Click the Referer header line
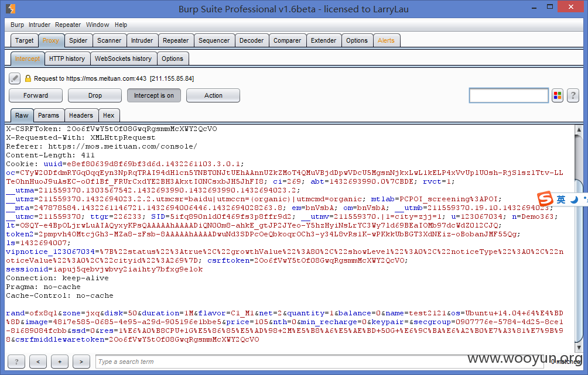 coord(101,146)
